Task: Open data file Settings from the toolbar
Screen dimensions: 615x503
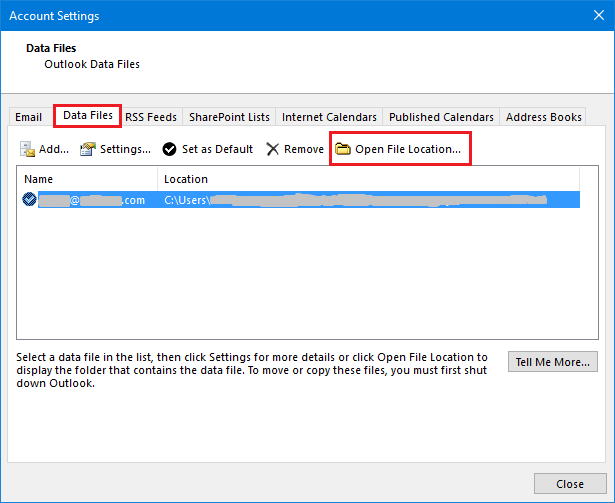Action: point(115,149)
